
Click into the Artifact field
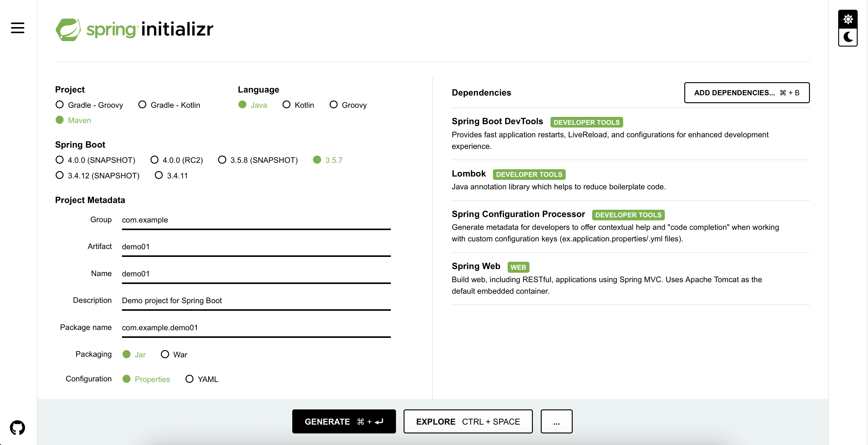(256, 247)
